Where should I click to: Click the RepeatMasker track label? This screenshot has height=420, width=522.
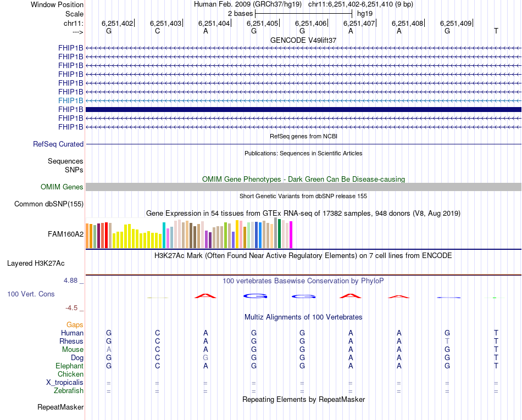click(x=60, y=407)
